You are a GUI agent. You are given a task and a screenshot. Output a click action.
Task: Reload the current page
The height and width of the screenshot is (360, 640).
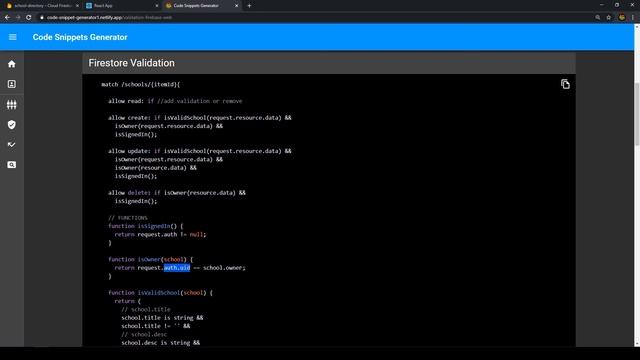[29, 18]
